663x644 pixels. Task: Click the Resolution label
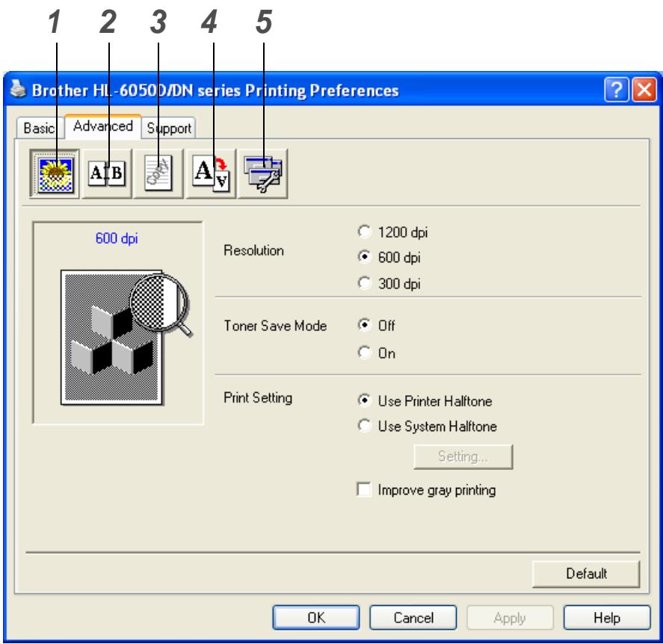(253, 250)
